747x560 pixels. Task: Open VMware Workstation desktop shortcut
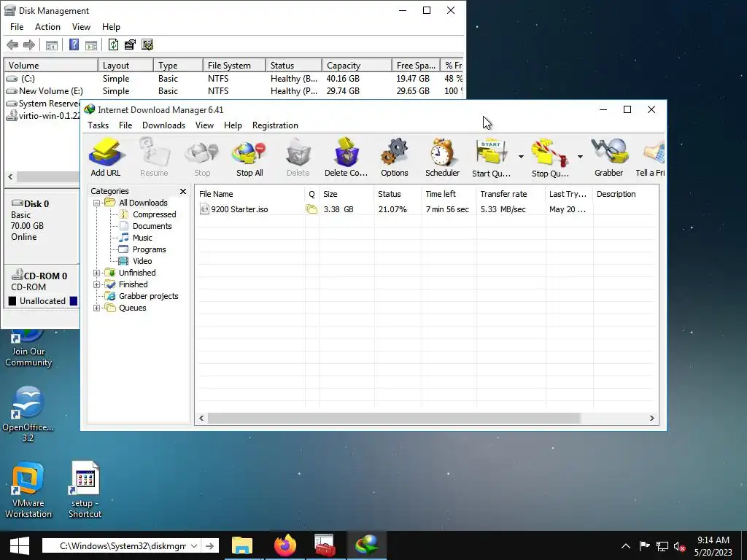pyautogui.click(x=28, y=491)
